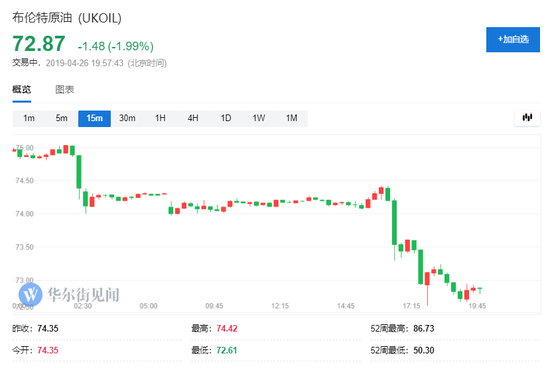This screenshot has height=368, width=550.
Task: Open the 图表 chart tab
Action: click(65, 89)
